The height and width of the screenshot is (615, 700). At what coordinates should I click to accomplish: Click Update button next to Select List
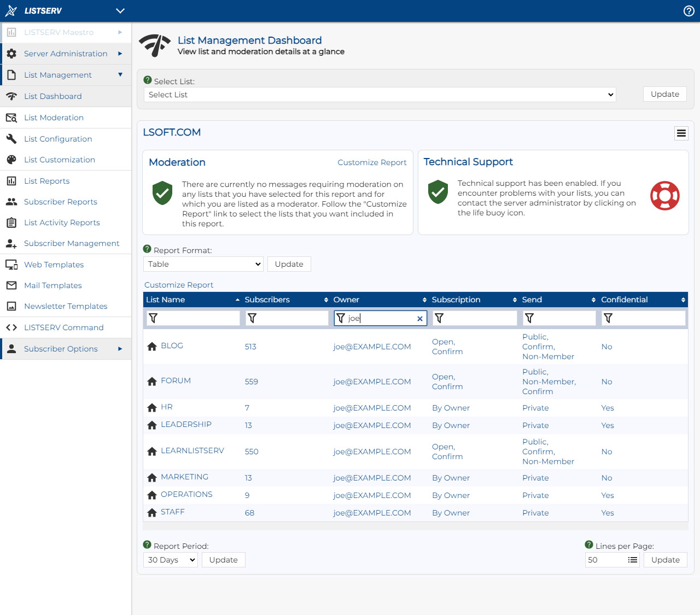click(665, 94)
